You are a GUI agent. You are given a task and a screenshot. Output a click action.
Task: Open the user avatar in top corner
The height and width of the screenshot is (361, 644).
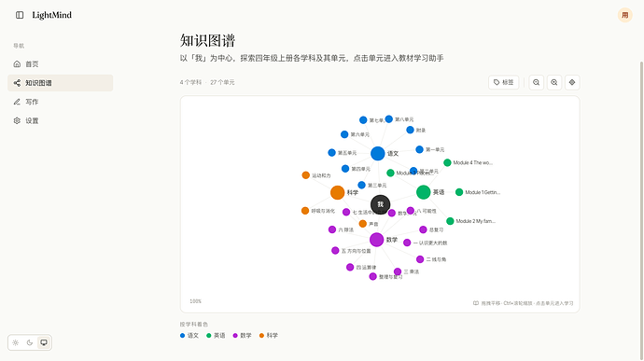click(x=624, y=15)
